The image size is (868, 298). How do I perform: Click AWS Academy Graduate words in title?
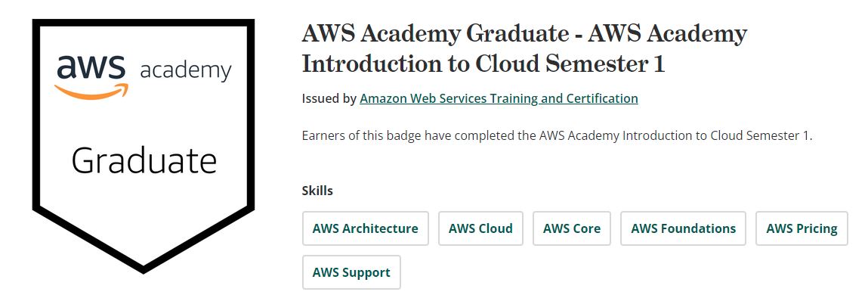click(x=434, y=35)
